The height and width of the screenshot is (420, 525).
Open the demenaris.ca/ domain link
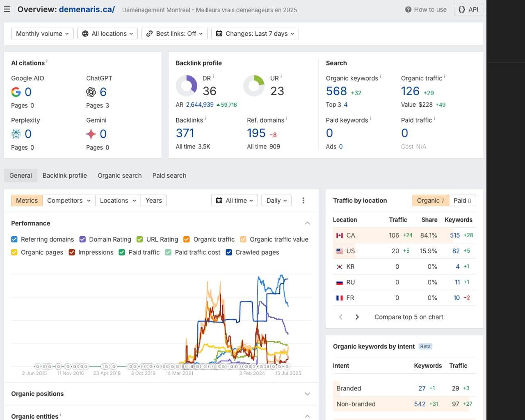tap(87, 9)
